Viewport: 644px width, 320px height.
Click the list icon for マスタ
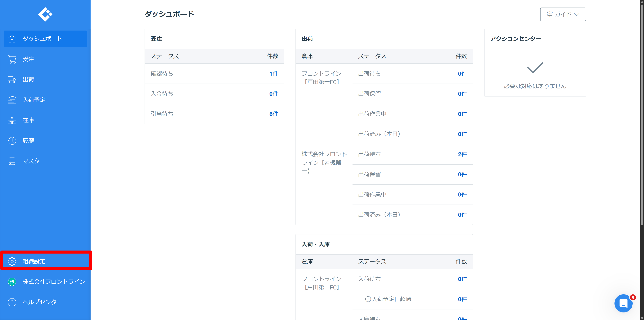click(12, 161)
